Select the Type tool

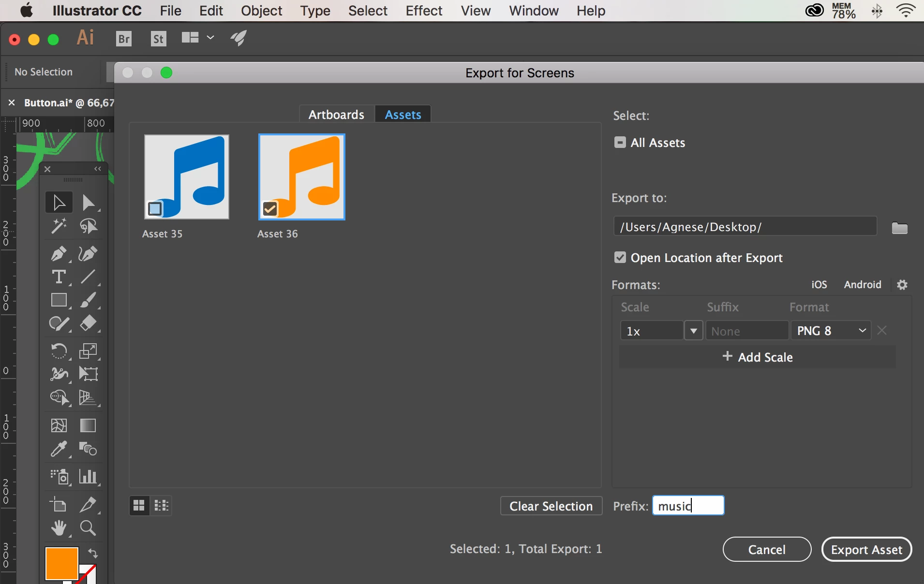tap(59, 277)
